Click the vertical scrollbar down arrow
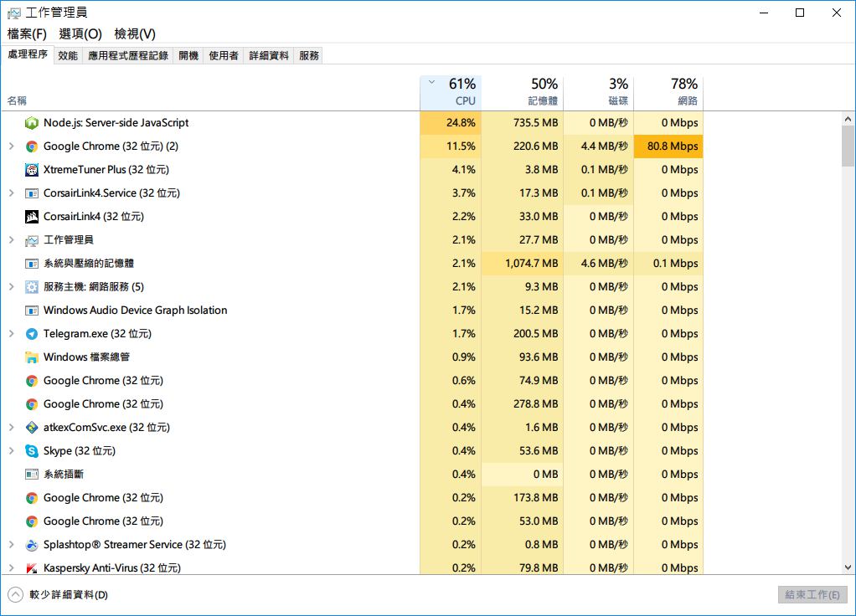856x616 pixels. click(848, 567)
